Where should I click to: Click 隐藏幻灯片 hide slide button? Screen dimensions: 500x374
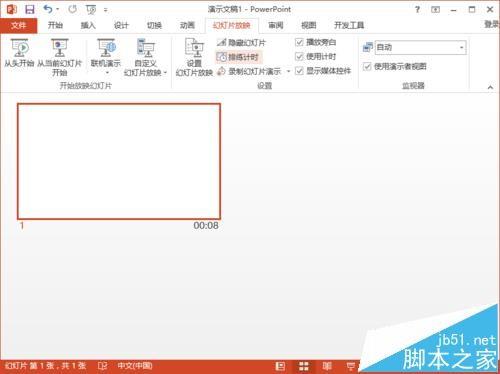tap(241, 43)
